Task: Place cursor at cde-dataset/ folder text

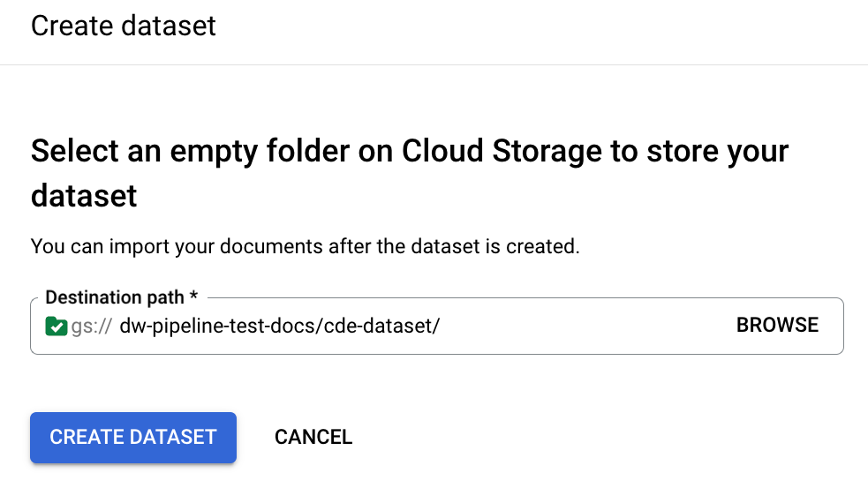Action: pyautogui.click(x=381, y=327)
